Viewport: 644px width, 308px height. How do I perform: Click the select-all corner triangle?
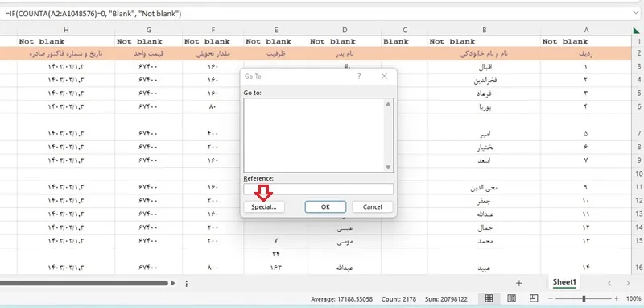click(x=638, y=30)
